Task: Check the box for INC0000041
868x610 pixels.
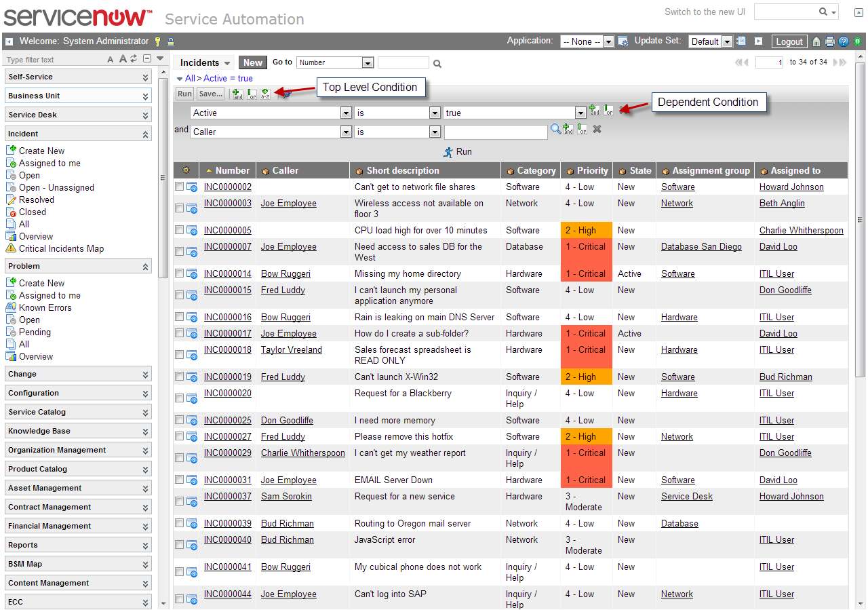Action: [x=179, y=571]
